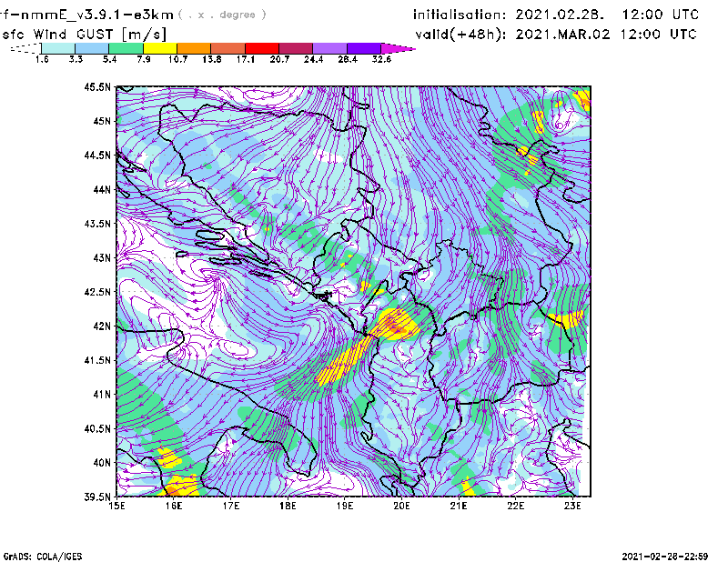Click the 21E longitude label
This screenshot has width=728, height=562.
pyautogui.click(x=459, y=506)
